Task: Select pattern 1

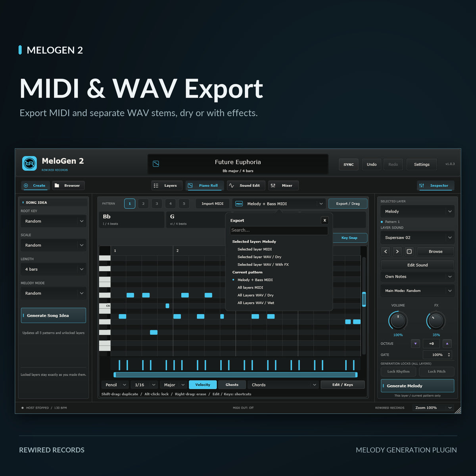Action: 130,203
